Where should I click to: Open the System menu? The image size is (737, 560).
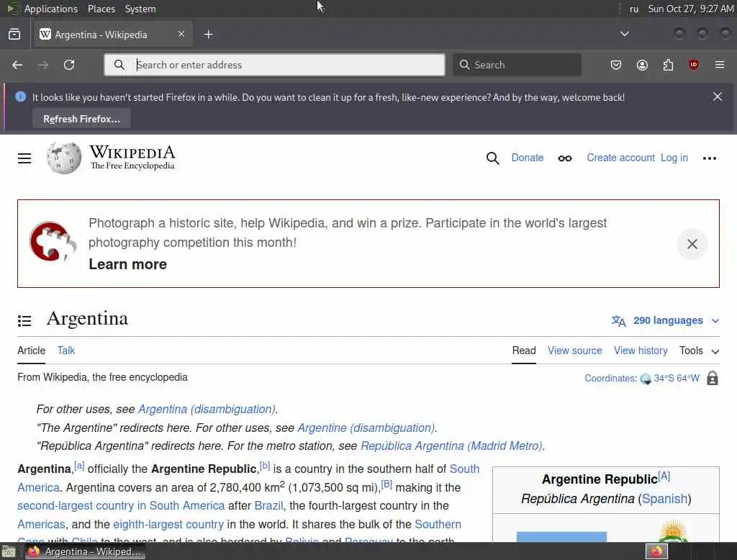pyautogui.click(x=140, y=9)
